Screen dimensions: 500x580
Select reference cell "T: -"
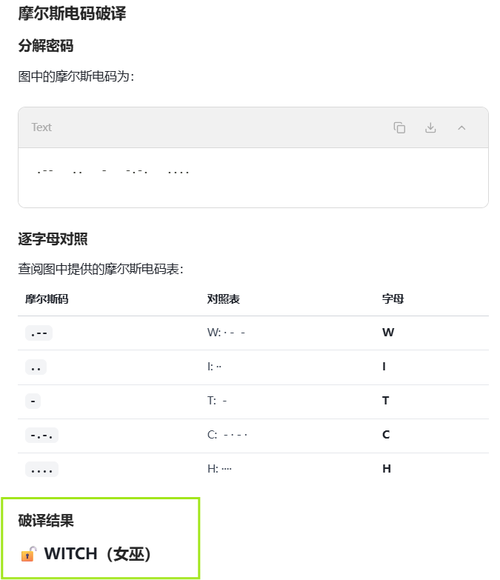pos(217,401)
